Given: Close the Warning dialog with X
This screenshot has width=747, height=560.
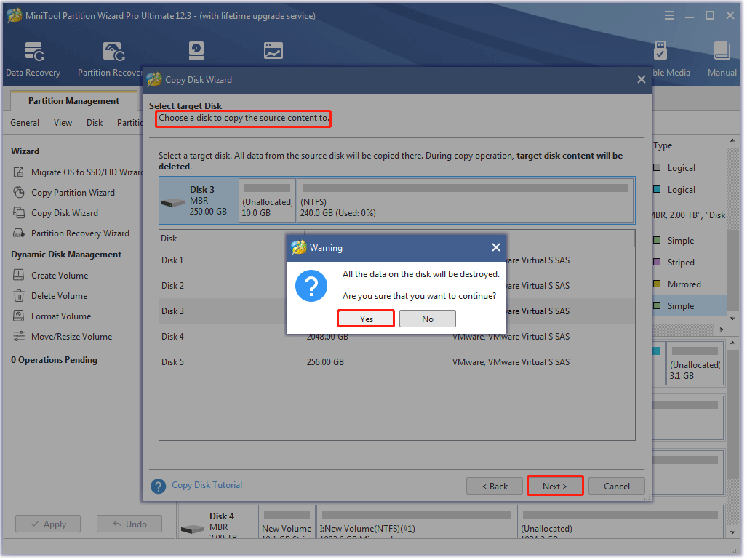Looking at the screenshot, I should click(x=498, y=248).
